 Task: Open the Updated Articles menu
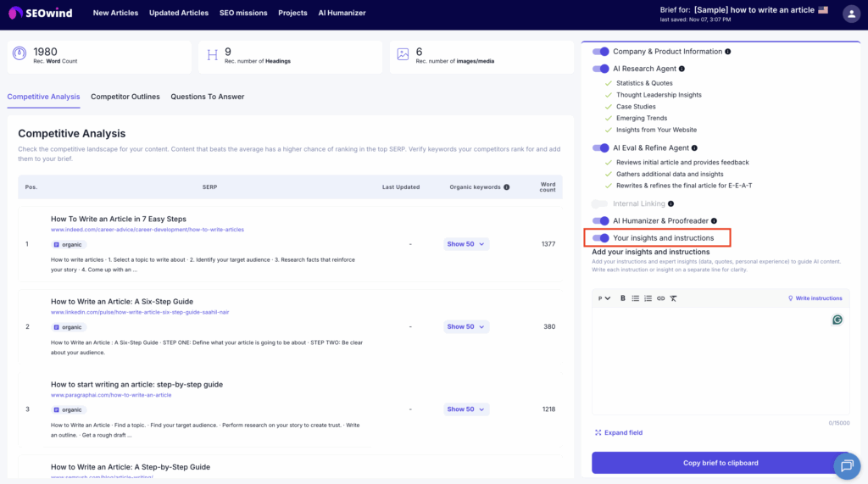(179, 13)
